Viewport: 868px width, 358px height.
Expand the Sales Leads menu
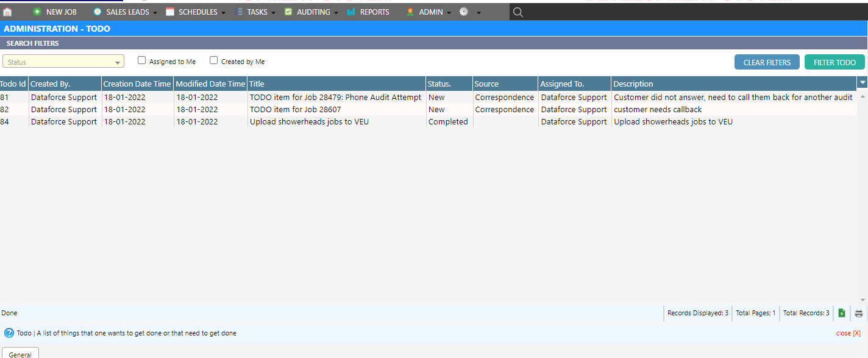point(127,12)
